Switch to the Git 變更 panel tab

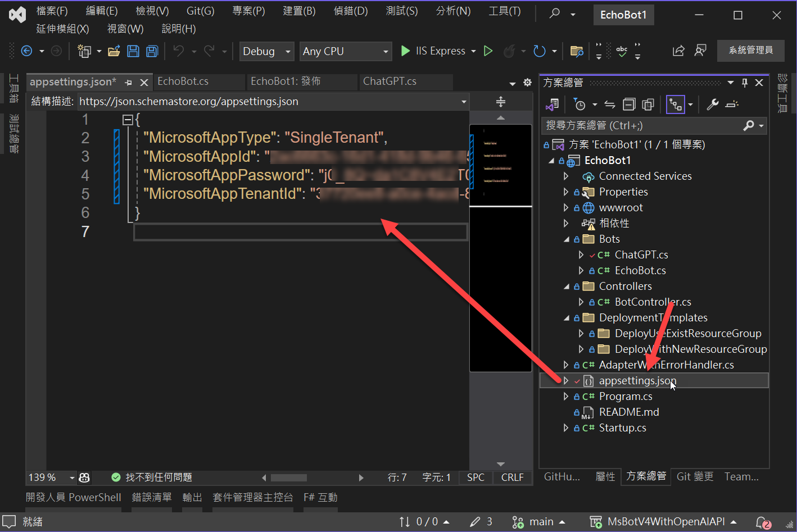pyautogui.click(x=695, y=476)
